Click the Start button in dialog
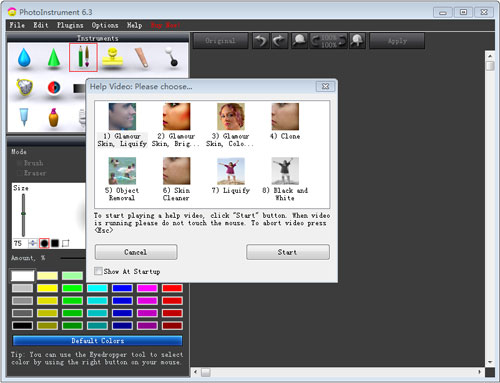This screenshot has height=383, width=500. click(288, 252)
